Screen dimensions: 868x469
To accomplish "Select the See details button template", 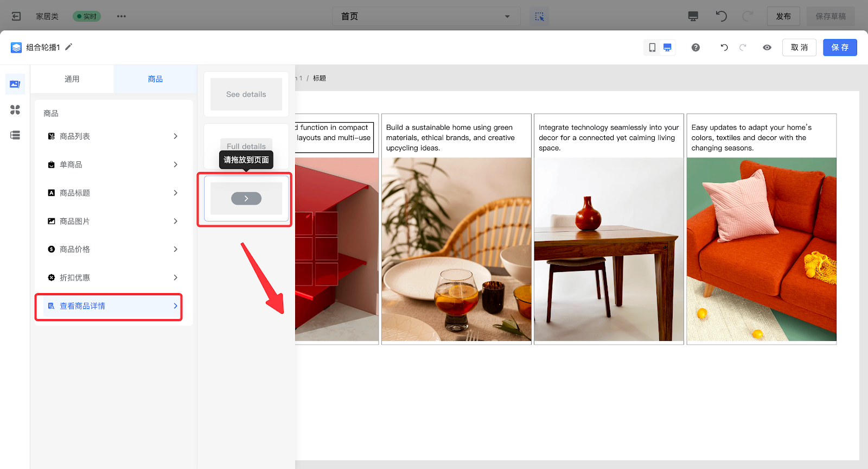I will (x=246, y=94).
